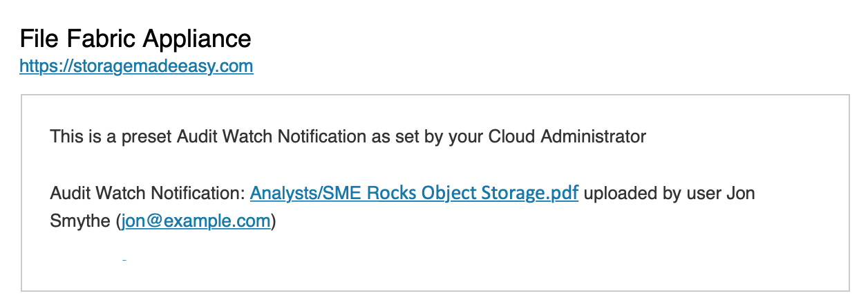Click the tiny blue underscore link below Smythe
Viewport: 868px width, 307px height.
(124, 259)
